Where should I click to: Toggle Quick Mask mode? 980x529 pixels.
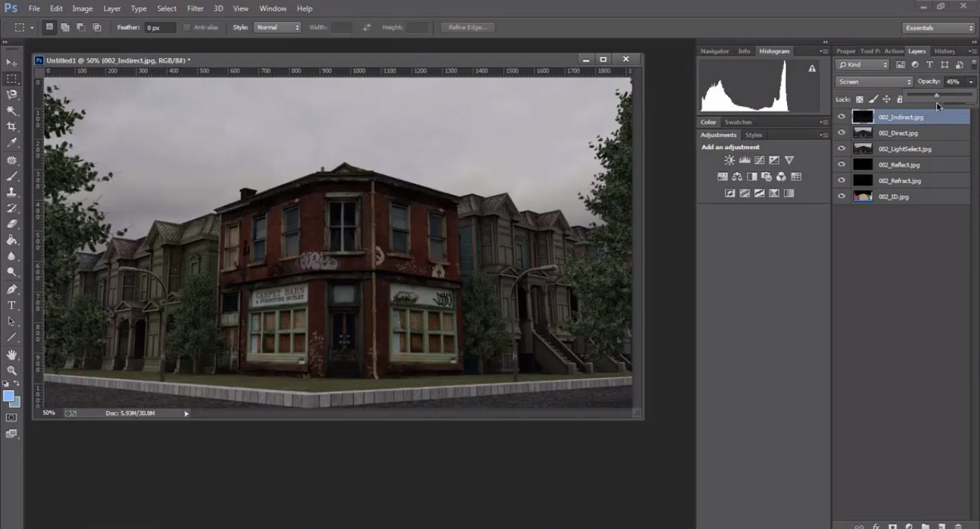[11, 417]
